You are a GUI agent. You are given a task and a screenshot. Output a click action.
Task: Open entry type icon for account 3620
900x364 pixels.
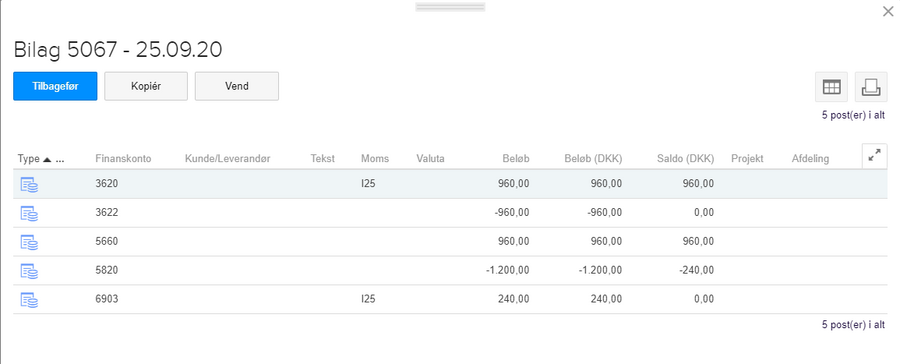pyautogui.click(x=29, y=184)
